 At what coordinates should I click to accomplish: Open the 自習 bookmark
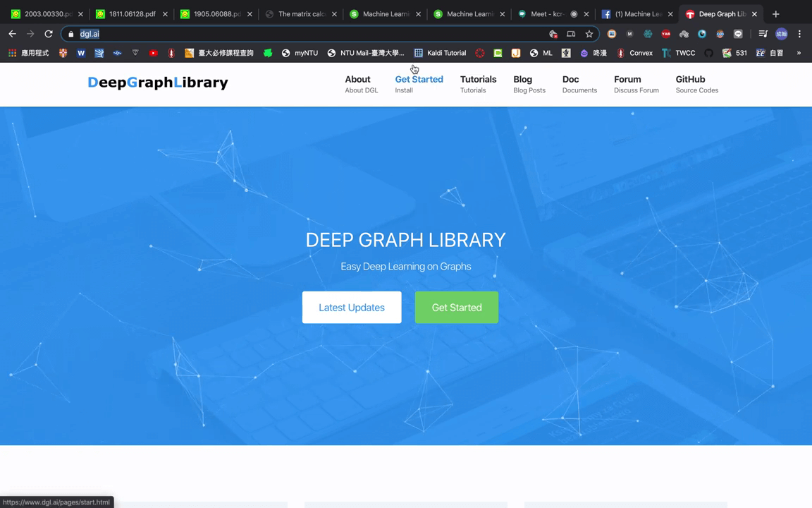click(x=770, y=53)
